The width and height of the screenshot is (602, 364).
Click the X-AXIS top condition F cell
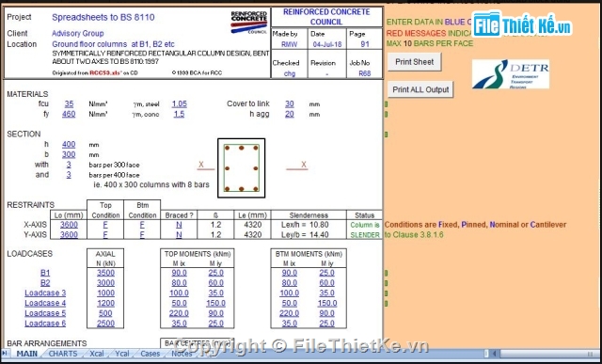105,225
